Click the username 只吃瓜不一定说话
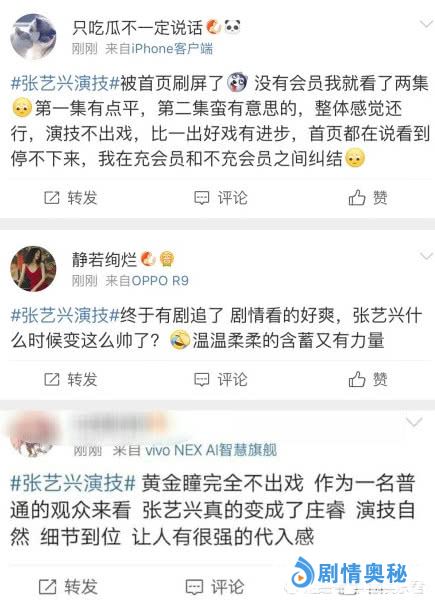 pos(137,28)
